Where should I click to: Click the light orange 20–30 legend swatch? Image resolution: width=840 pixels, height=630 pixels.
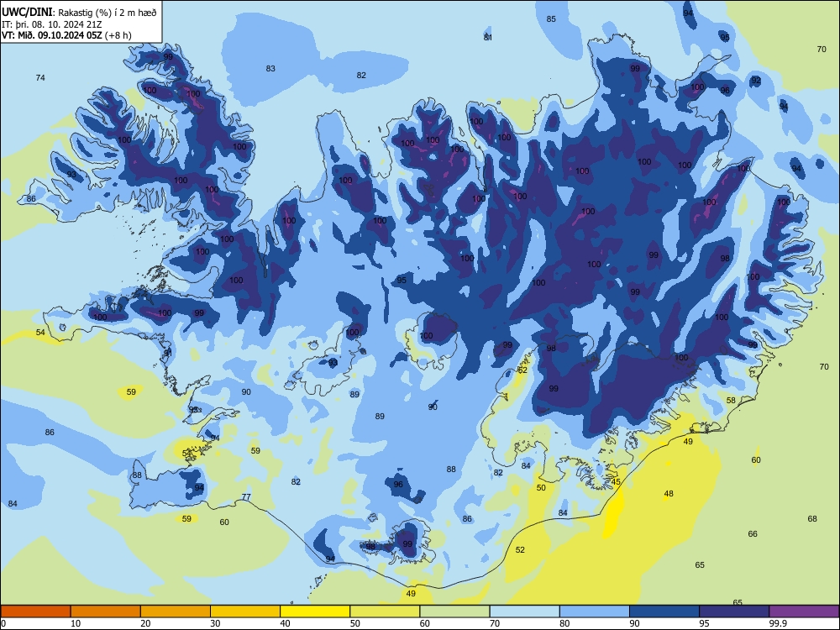coord(176,612)
